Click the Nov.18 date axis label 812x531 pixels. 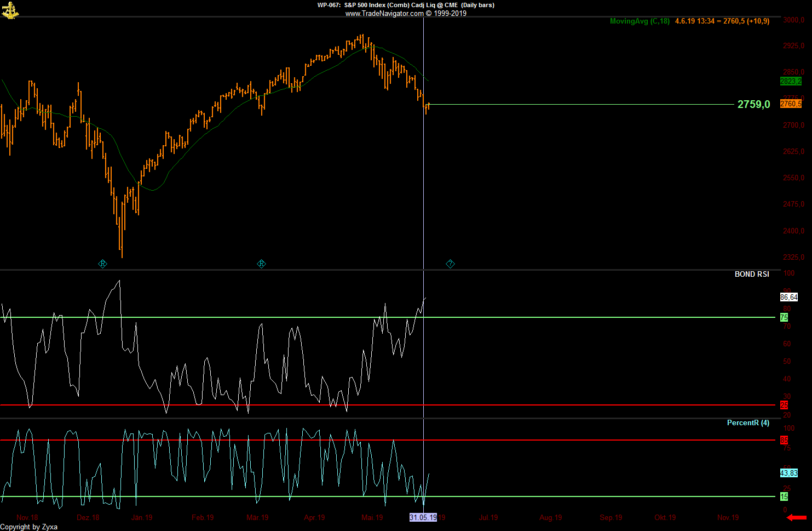coord(27,517)
